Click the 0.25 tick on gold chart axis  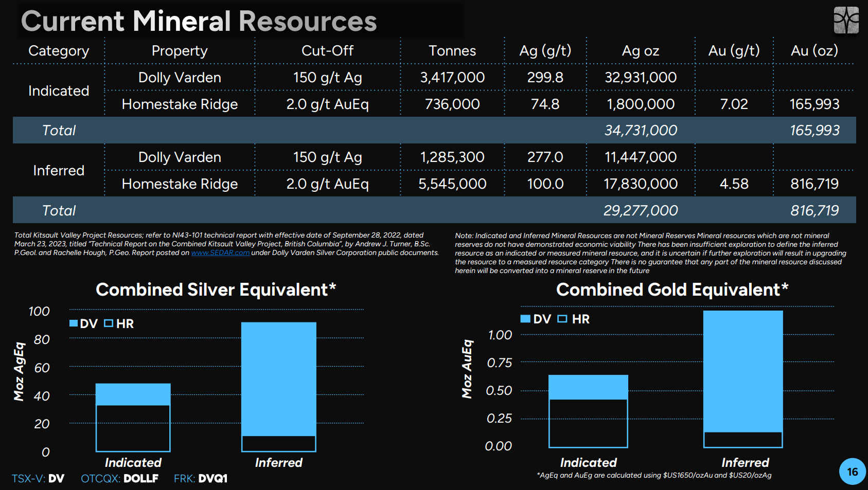point(500,419)
